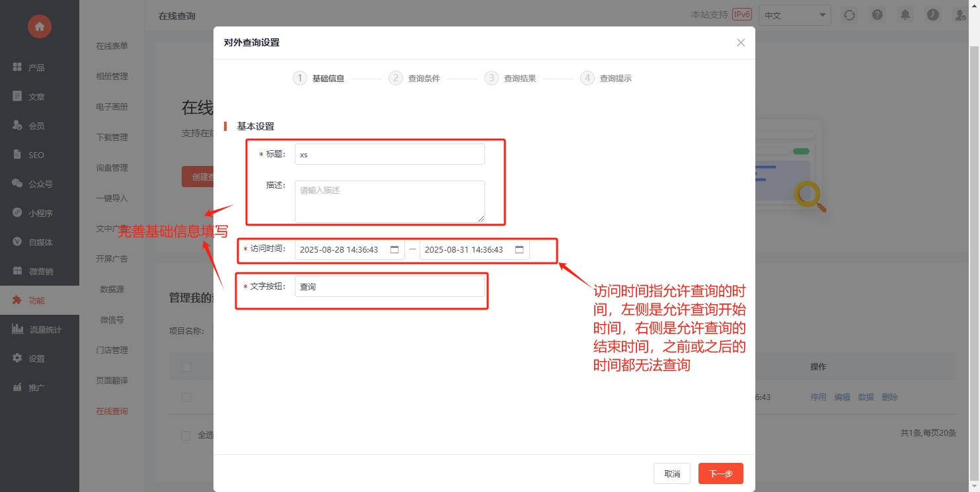Open 流量统计 in the sidebar menu
The width and height of the screenshot is (980, 492).
pos(45,329)
